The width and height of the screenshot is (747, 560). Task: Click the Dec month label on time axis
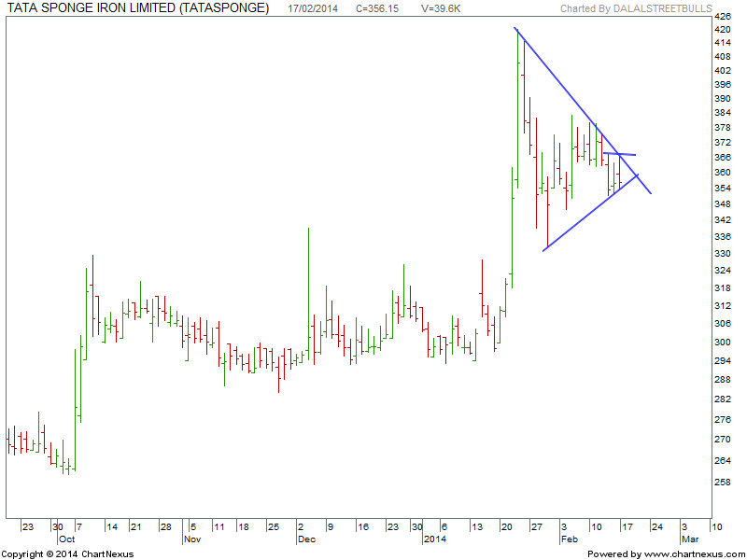coord(307,539)
